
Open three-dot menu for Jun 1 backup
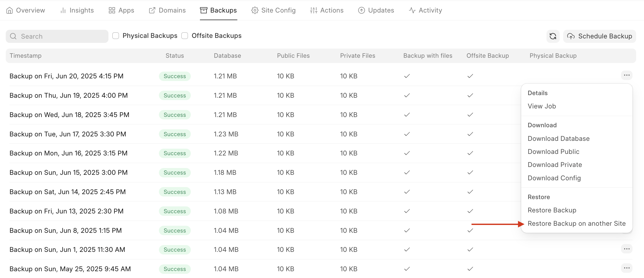pos(626,249)
